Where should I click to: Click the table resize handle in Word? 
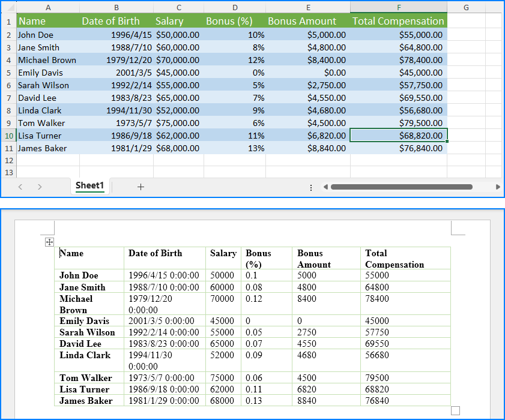[455, 410]
